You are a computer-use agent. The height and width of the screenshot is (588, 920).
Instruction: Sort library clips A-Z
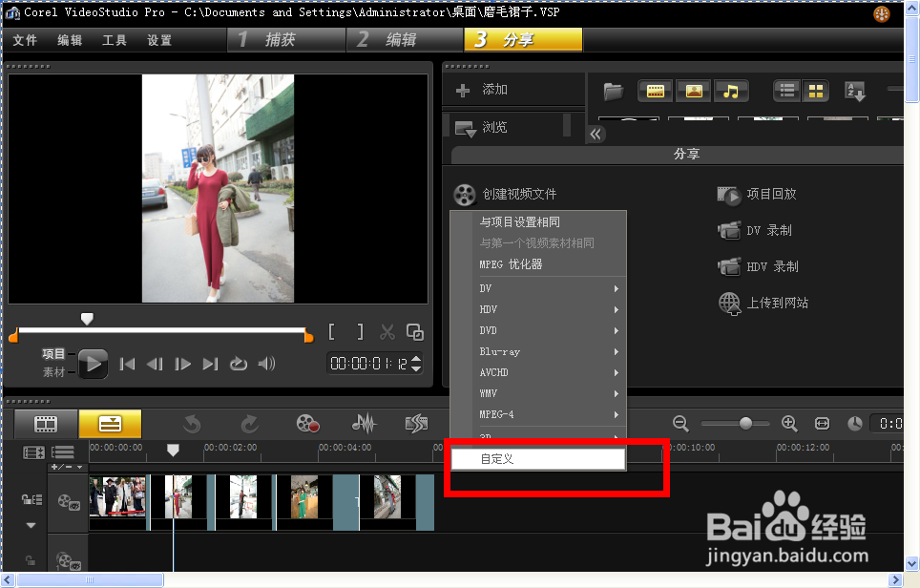(x=855, y=91)
